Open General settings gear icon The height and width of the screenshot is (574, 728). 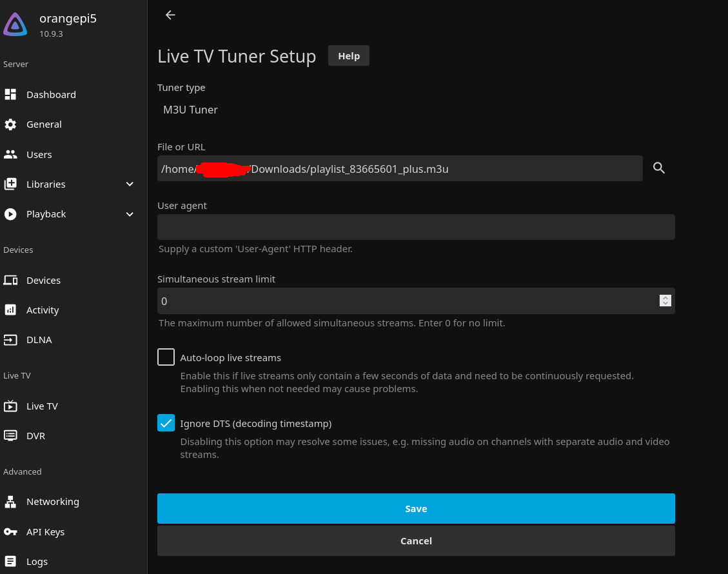click(x=10, y=124)
